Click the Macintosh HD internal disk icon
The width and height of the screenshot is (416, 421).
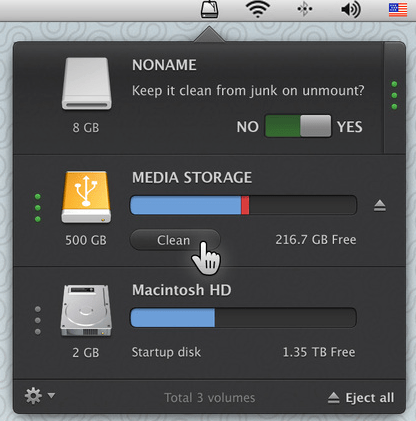86,310
